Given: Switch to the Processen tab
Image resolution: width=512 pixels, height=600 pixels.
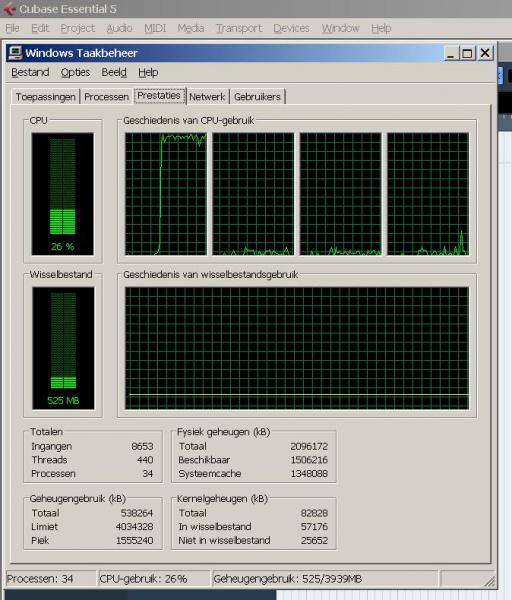Looking at the screenshot, I should 106,97.
